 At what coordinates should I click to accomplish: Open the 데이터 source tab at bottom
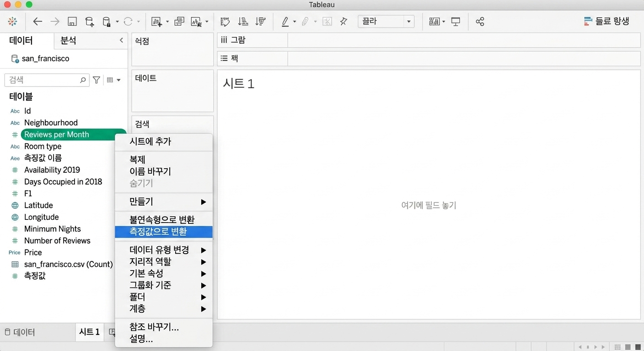tap(20, 332)
